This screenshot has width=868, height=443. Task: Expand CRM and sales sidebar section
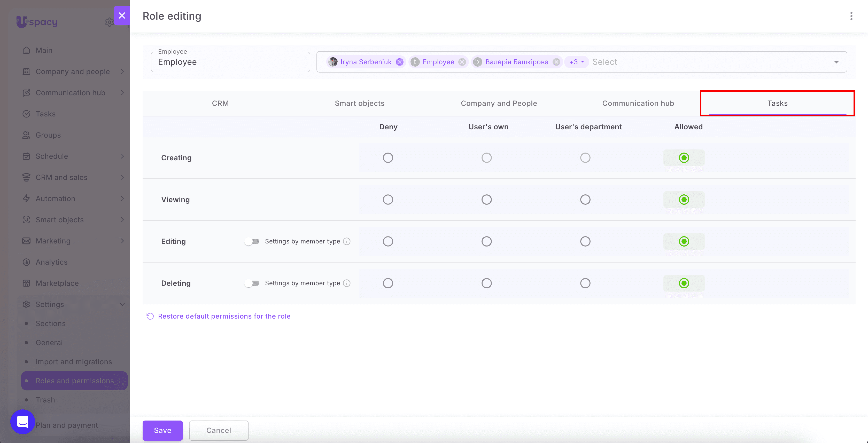click(x=123, y=177)
